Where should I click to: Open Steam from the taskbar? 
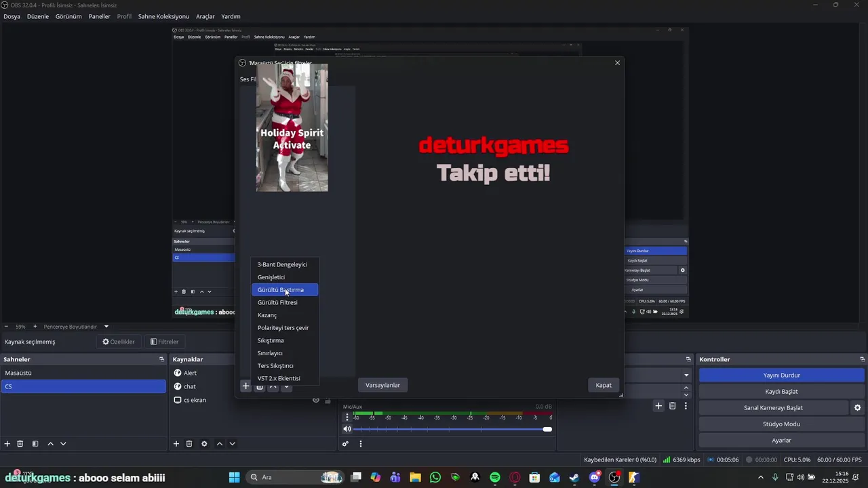point(574,477)
